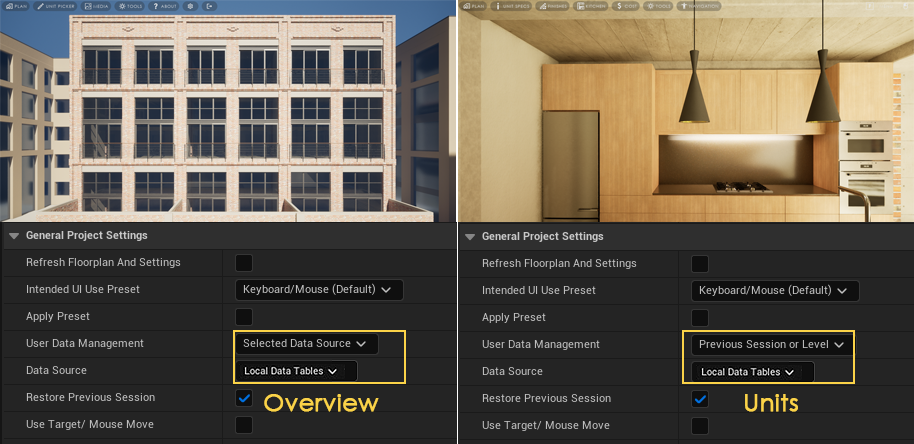Uncheck Restore Previous Session in Overview panel
914x444 pixels.
[244, 398]
